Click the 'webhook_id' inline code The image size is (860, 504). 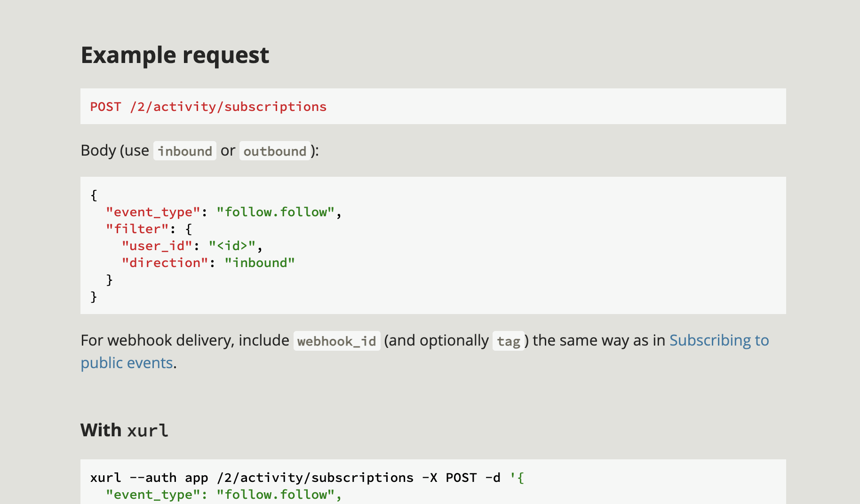click(337, 341)
